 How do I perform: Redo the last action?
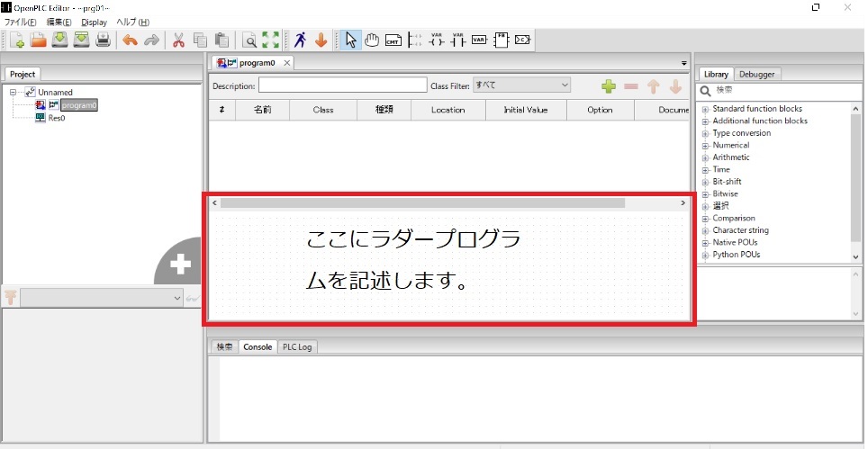[x=151, y=40]
